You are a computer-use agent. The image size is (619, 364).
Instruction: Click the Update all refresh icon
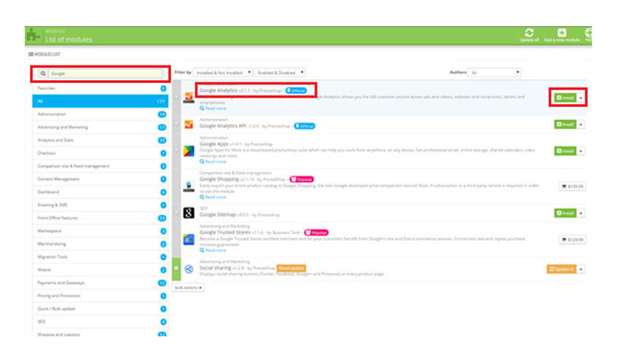coord(529,32)
